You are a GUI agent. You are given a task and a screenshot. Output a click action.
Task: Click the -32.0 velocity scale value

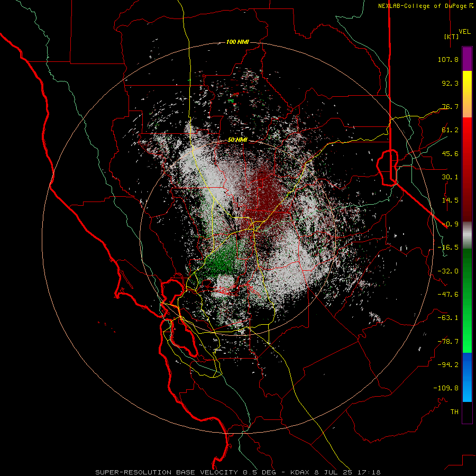tap(448, 271)
